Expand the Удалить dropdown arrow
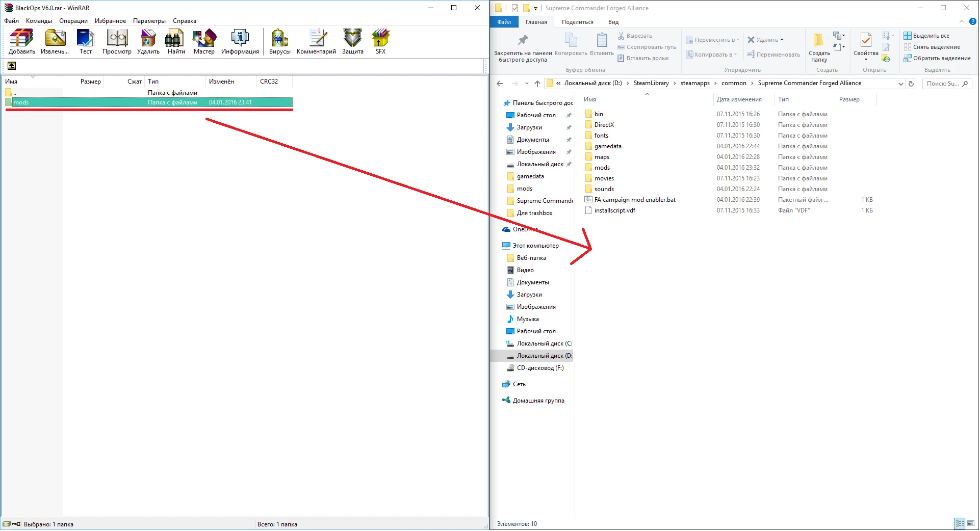980x531 pixels. 780,39
